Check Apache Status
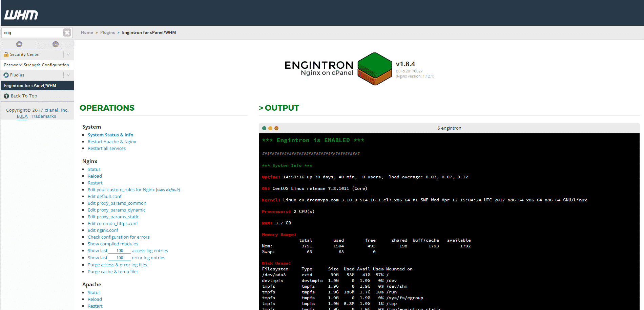Screen dimensions: 644x310 [x=94, y=293]
